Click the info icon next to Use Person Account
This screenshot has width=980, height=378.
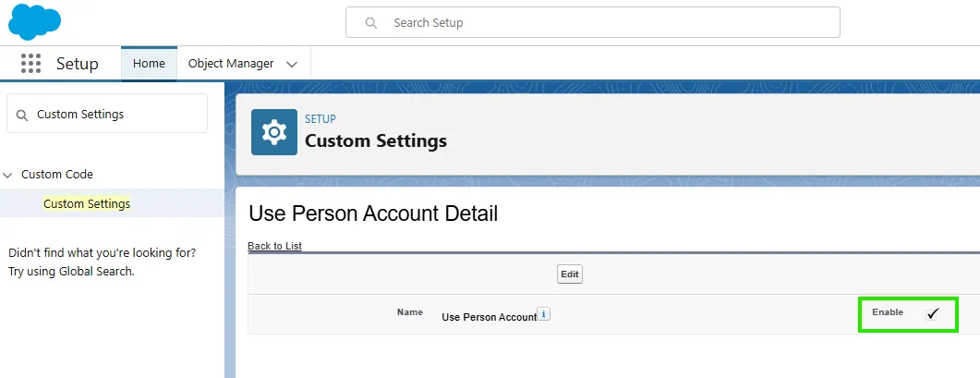(544, 314)
